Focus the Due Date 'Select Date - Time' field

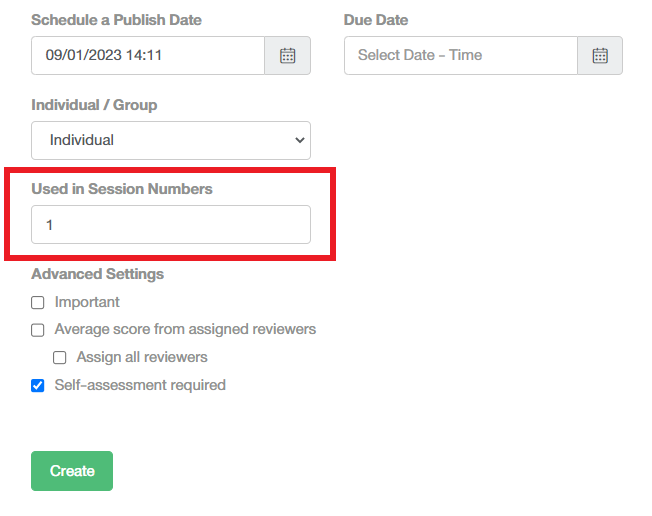coord(461,55)
